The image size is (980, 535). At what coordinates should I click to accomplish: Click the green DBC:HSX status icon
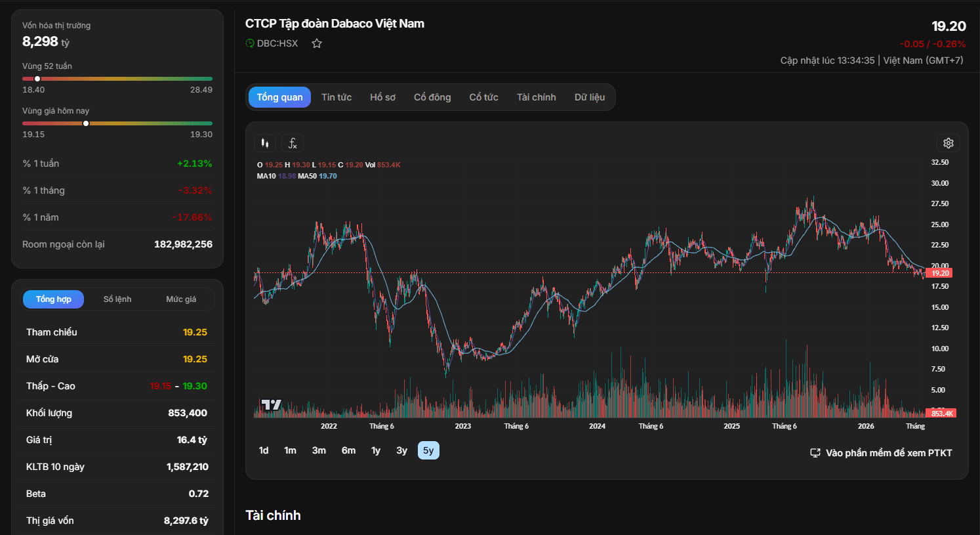(250, 43)
